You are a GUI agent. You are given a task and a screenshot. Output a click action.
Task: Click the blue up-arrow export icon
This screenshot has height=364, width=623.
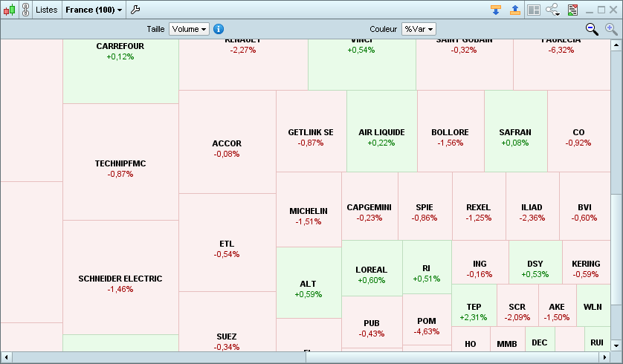tap(514, 10)
